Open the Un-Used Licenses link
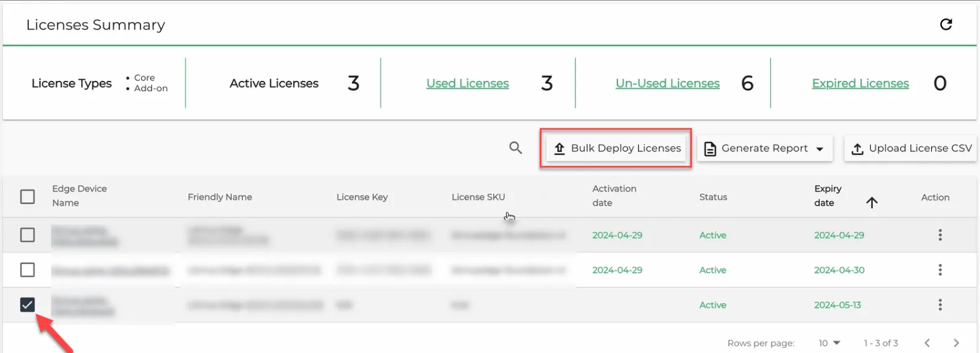 (x=668, y=83)
